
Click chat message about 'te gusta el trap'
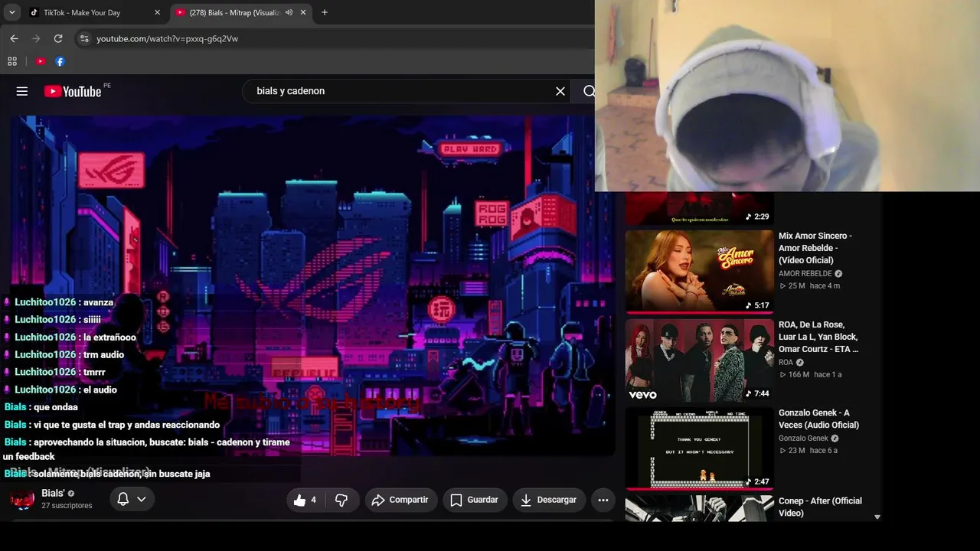[x=113, y=425]
